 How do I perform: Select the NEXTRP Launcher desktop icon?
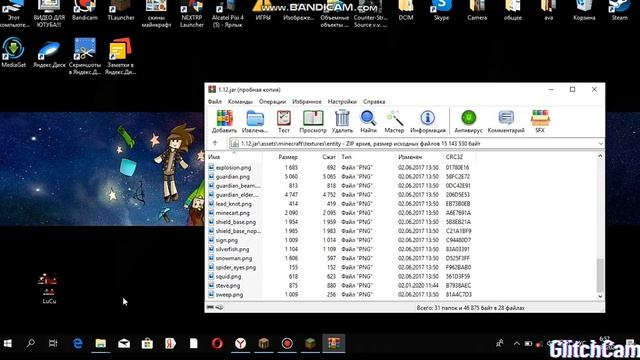tap(192, 14)
